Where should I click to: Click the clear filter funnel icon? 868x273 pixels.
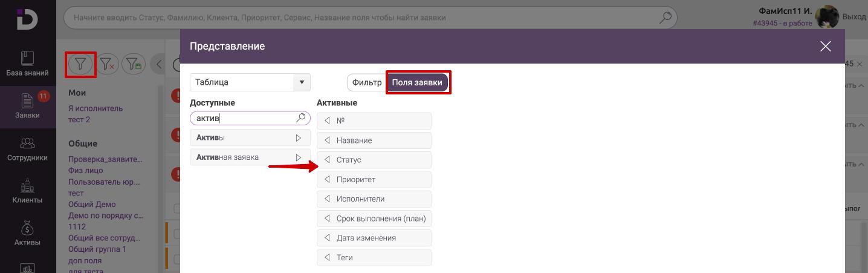[x=108, y=64]
